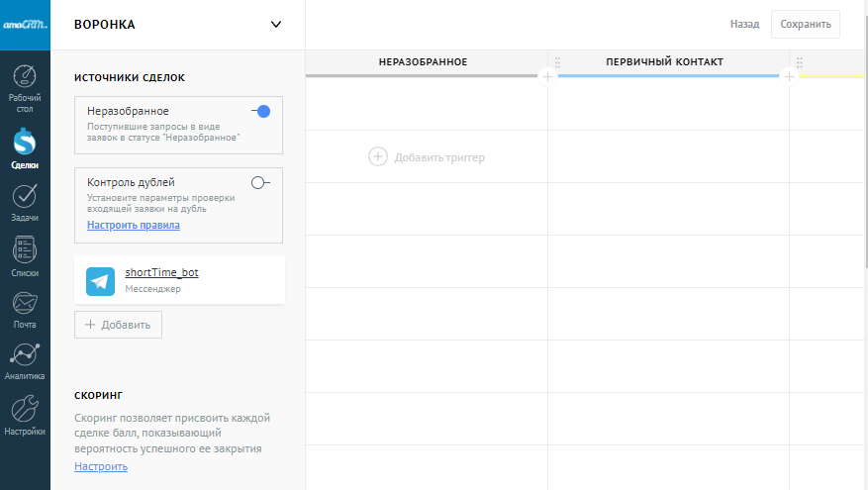Viewport: 868px width, 490px height.
Task: Open the Списки lists icon
Action: (x=25, y=257)
